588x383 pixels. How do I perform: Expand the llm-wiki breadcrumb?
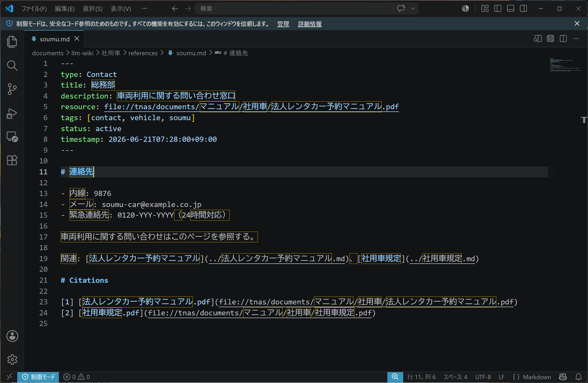click(x=82, y=53)
